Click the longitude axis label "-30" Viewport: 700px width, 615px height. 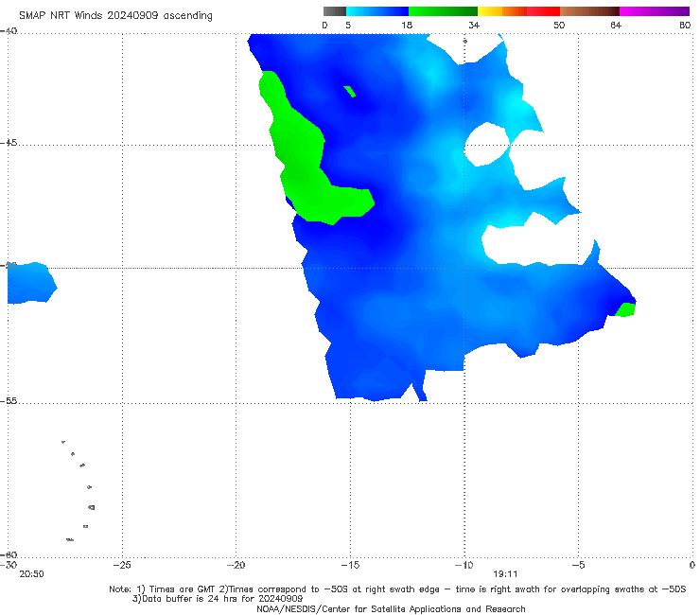(x=9, y=565)
